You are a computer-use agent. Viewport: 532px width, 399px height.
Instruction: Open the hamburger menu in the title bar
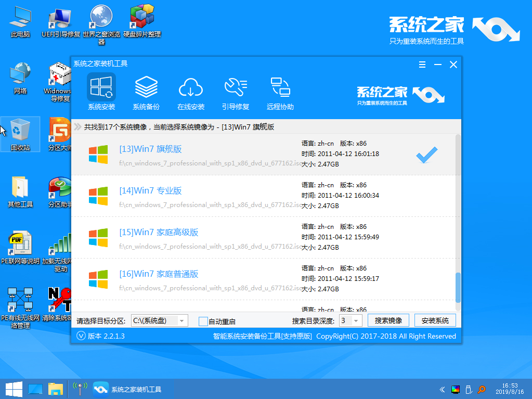coord(422,64)
